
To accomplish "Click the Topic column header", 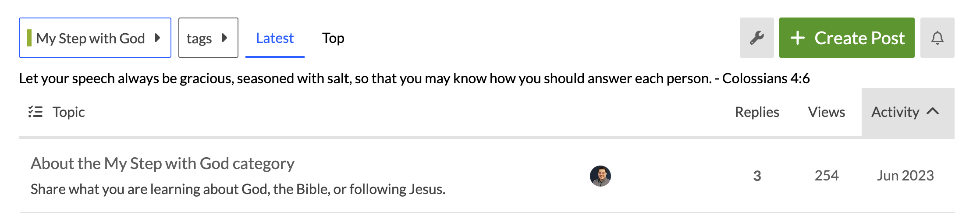I will (69, 112).
